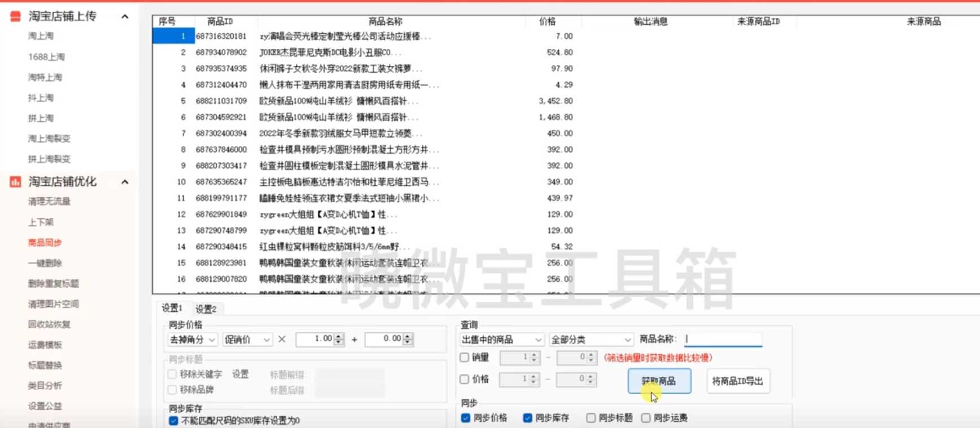Viewport: 980px width, 428px height.
Task: Sort by the 价格 column header
Action: point(547,21)
